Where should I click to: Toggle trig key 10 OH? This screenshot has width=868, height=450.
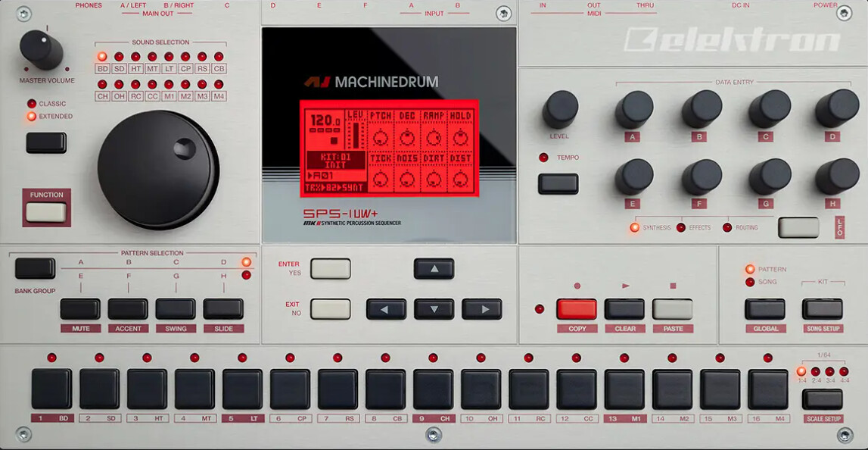pyautogui.click(x=481, y=389)
